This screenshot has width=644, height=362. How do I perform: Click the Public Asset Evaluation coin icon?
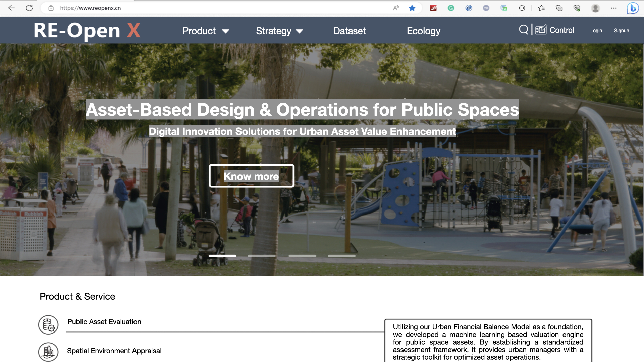tap(48, 324)
